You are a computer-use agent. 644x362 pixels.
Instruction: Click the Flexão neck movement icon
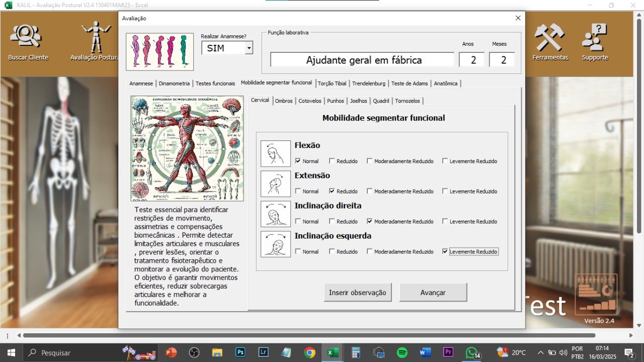tap(275, 154)
